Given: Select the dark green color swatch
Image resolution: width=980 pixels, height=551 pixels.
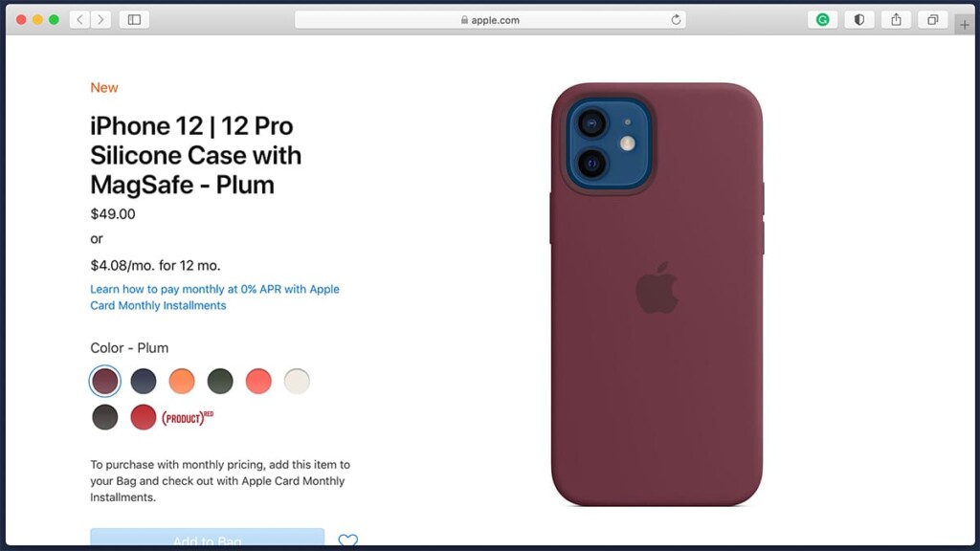Looking at the screenshot, I should tap(220, 381).
